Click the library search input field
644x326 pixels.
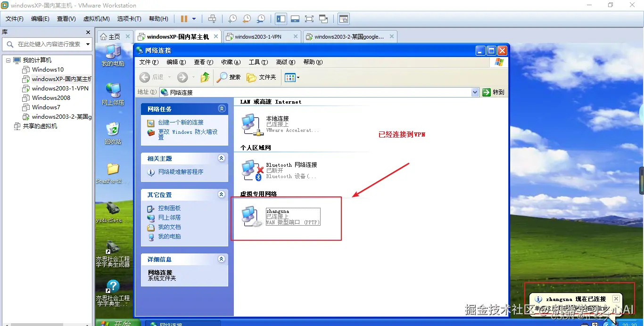click(43, 44)
